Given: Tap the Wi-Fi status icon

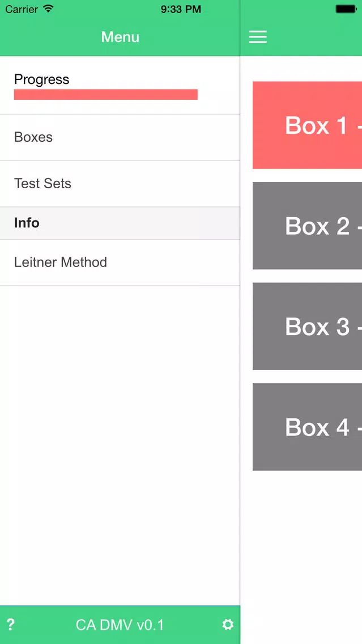Looking at the screenshot, I should point(48,9).
